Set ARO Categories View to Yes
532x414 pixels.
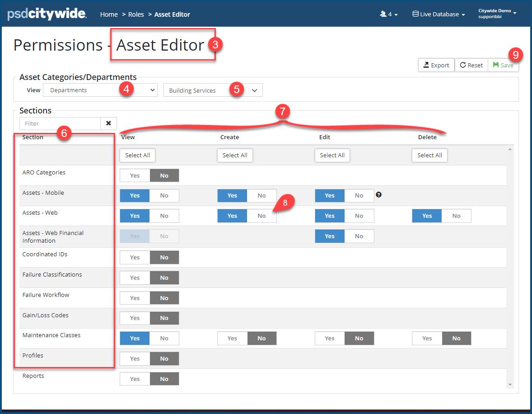[x=135, y=175]
